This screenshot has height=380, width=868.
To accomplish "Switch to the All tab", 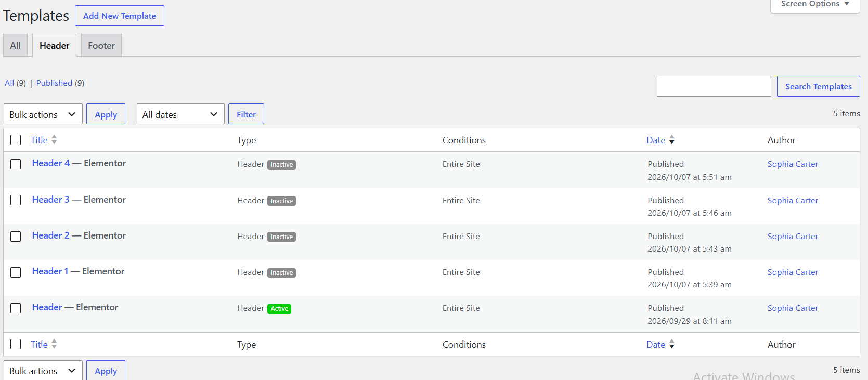I will [16, 46].
